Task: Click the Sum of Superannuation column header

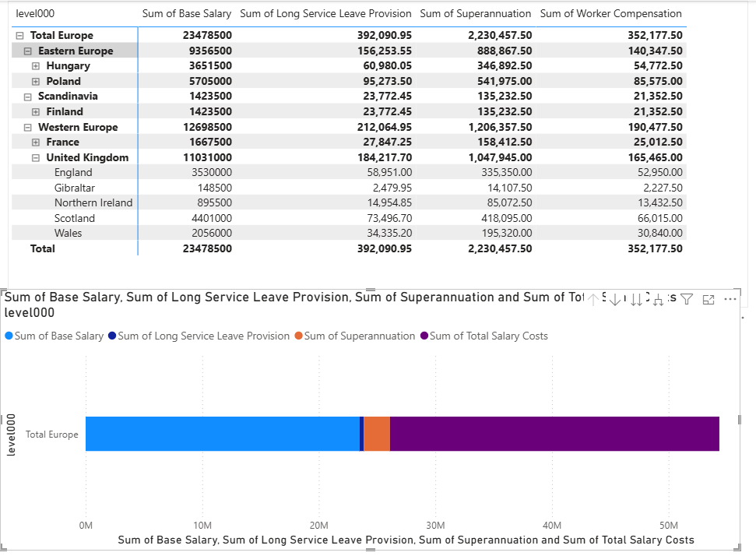Action: 476,13
